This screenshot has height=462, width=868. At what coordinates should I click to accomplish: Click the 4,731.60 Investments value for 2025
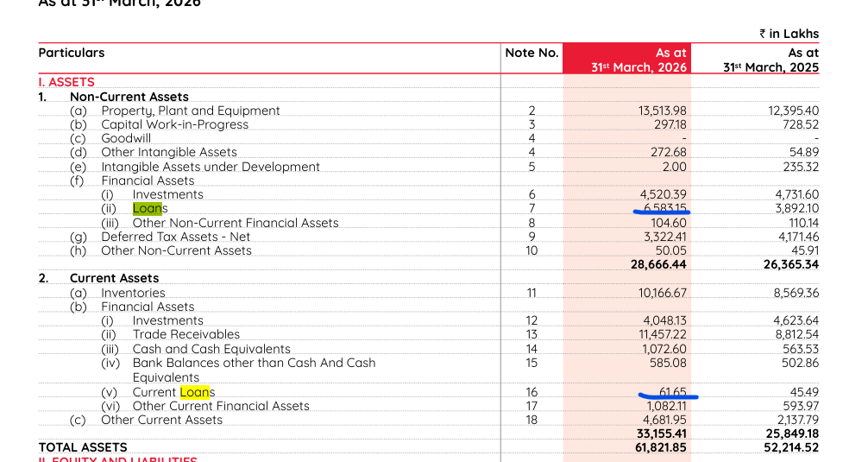point(796,194)
